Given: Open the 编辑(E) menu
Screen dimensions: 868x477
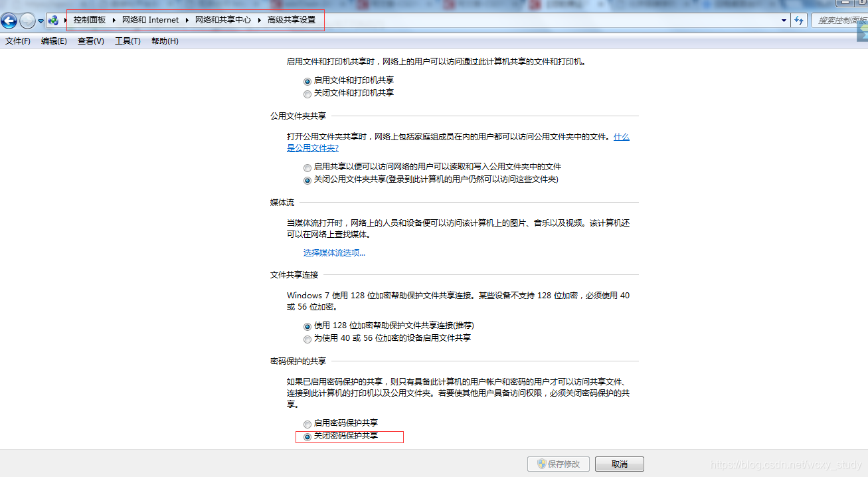Looking at the screenshot, I should (x=54, y=41).
